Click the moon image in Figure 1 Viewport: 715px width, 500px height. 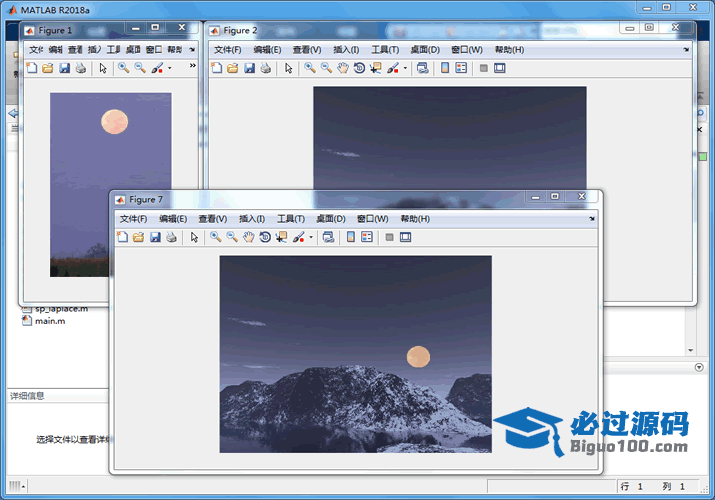click(115, 122)
